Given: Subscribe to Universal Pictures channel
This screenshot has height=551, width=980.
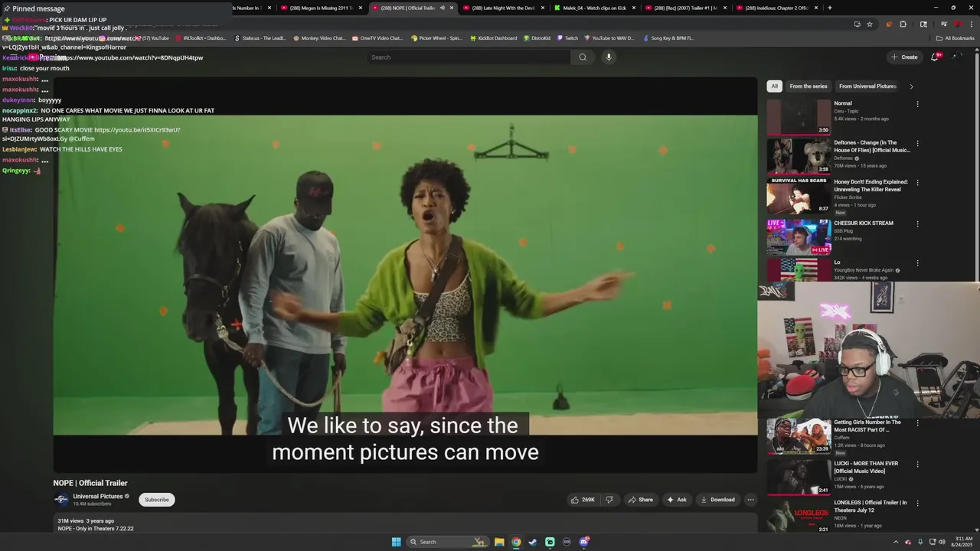Looking at the screenshot, I should point(157,500).
